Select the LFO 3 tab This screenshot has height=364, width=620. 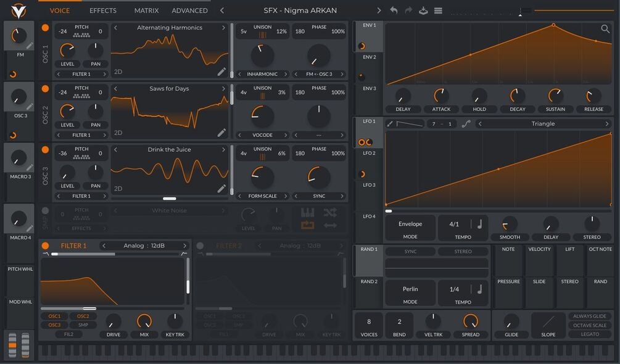pyautogui.click(x=369, y=195)
